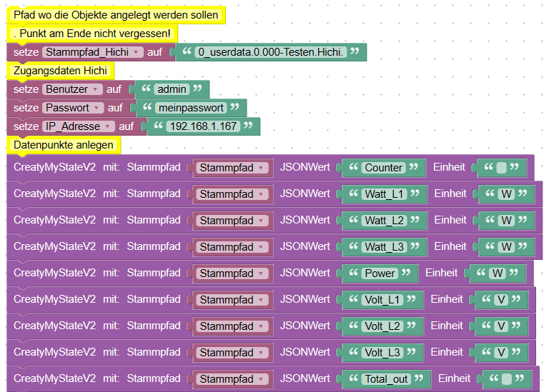This screenshot has height=392, width=544.
Task: Edit the Watt_L2 JSONWert text
Action: (x=384, y=221)
